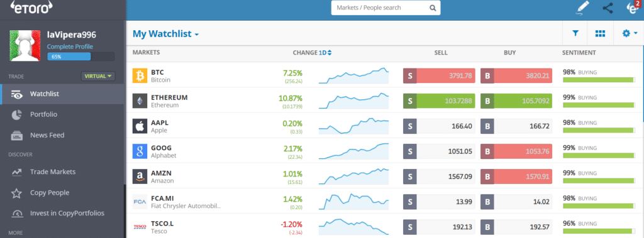Buy FCA.MI at 14.02
The image size is (644, 238).
coord(516,202)
